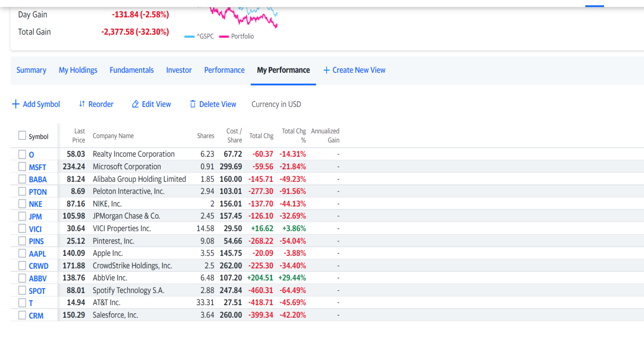The height and width of the screenshot is (349, 644).
Task: Check the box for the MSFT row
Action: coord(22,166)
